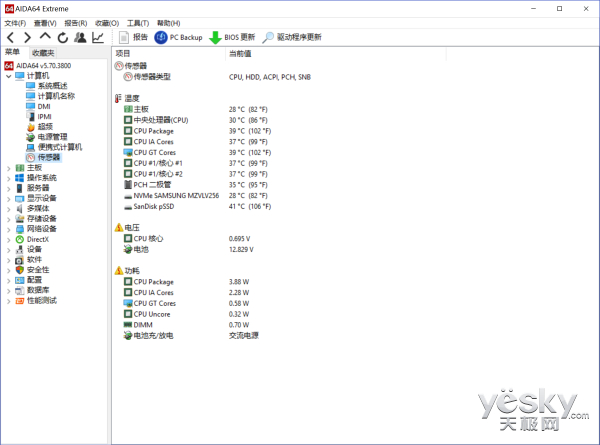Viewport: 600px width, 445px height.
Task: Open the 查看(V) menu
Action: [x=45, y=23]
